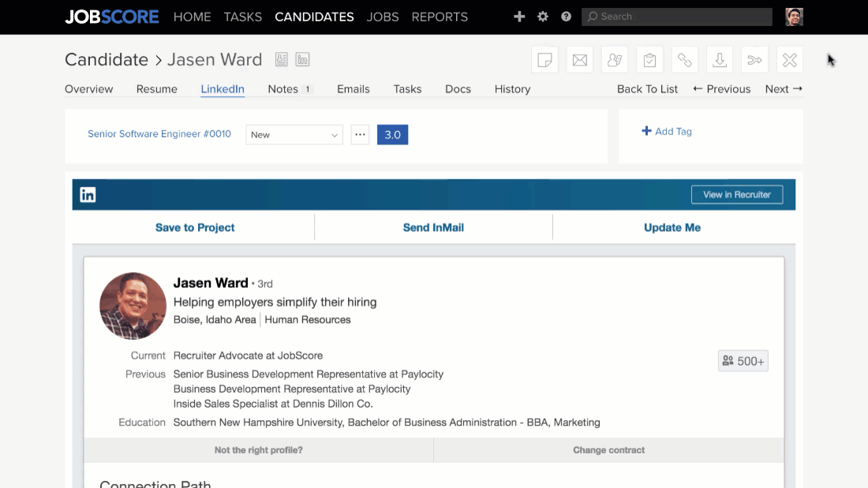Viewport: 868px width, 488px height.
Task: Click the resume document icon beside Jasen Ward
Action: coord(281,59)
